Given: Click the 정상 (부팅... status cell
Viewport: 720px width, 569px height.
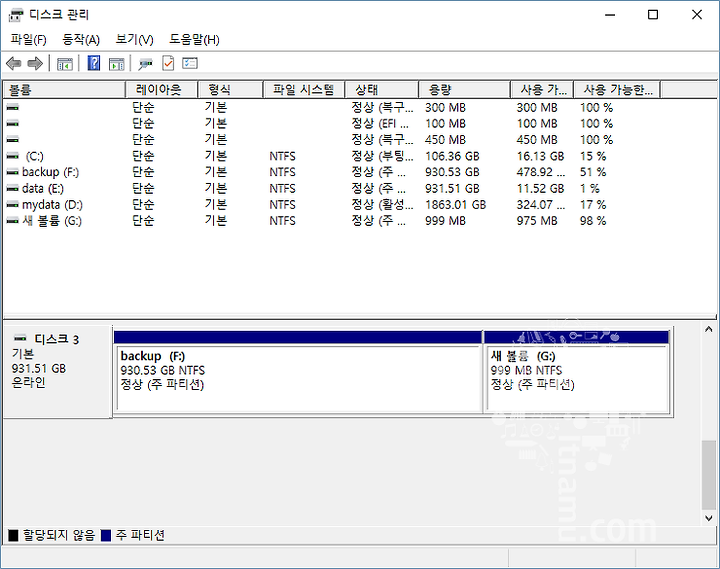Looking at the screenshot, I should (x=382, y=156).
